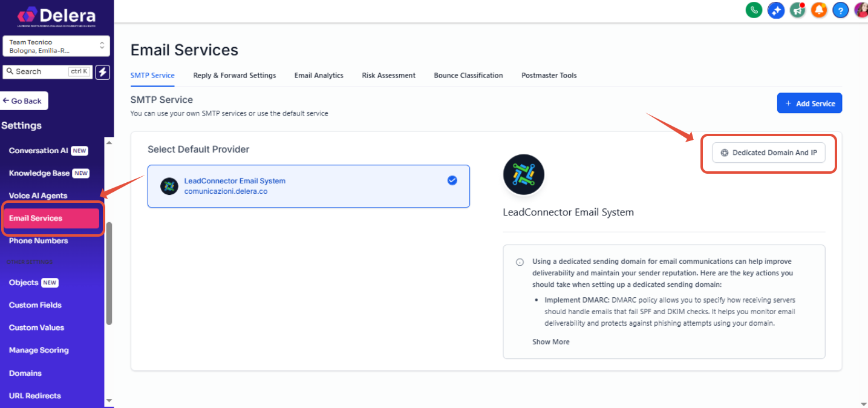The width and height of the screenshot is (868, 408).
Task: Click the sidebar scroll up arrow
Action: (x=109, y=143)
